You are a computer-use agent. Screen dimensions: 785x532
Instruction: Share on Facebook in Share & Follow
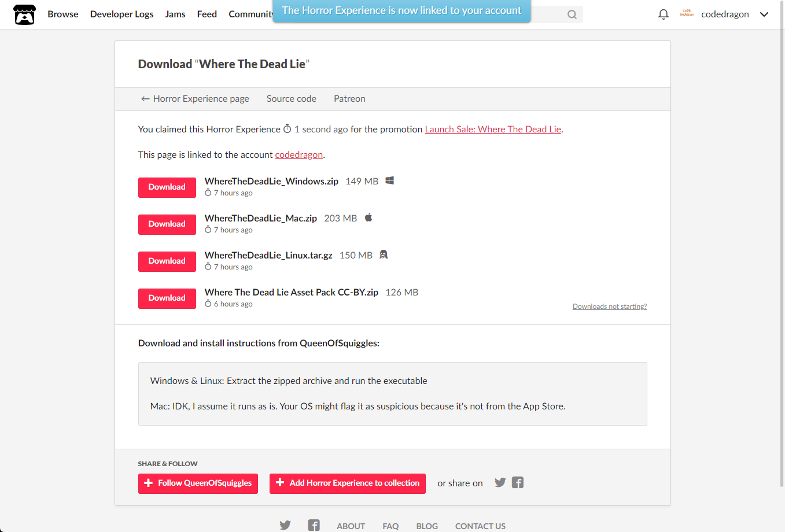[x=518, y=483]
